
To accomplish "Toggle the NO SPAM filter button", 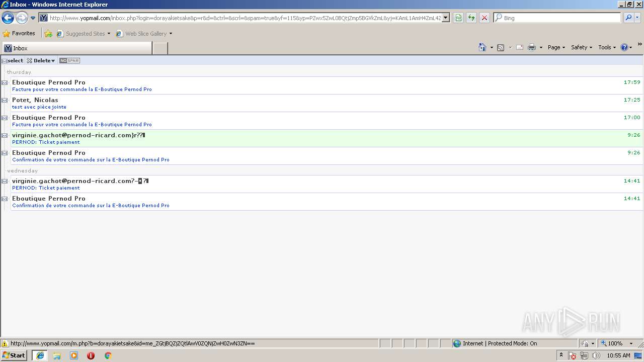I will tap(69, 60).
